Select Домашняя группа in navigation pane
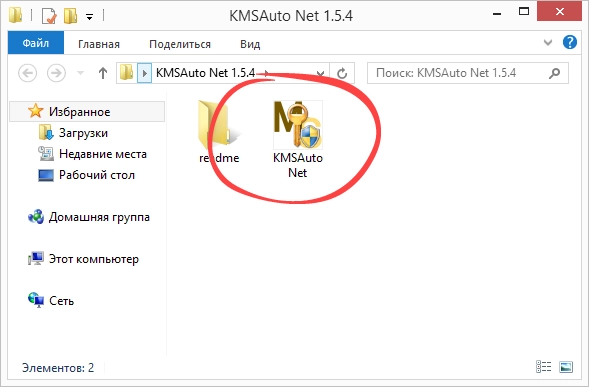Screen dimensions: 589x387 (99, 217)
